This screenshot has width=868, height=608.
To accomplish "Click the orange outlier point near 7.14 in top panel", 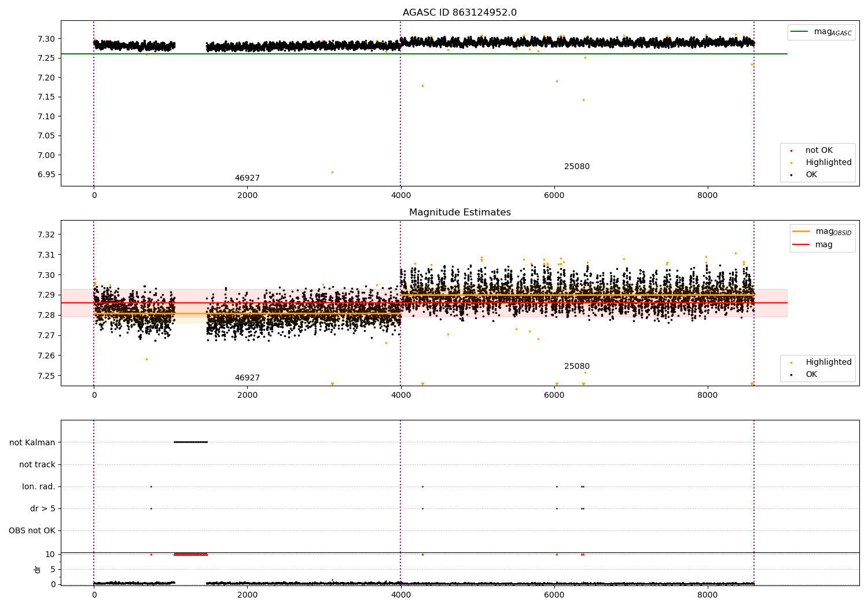I will pyautogui.click(x=583, y=100).
